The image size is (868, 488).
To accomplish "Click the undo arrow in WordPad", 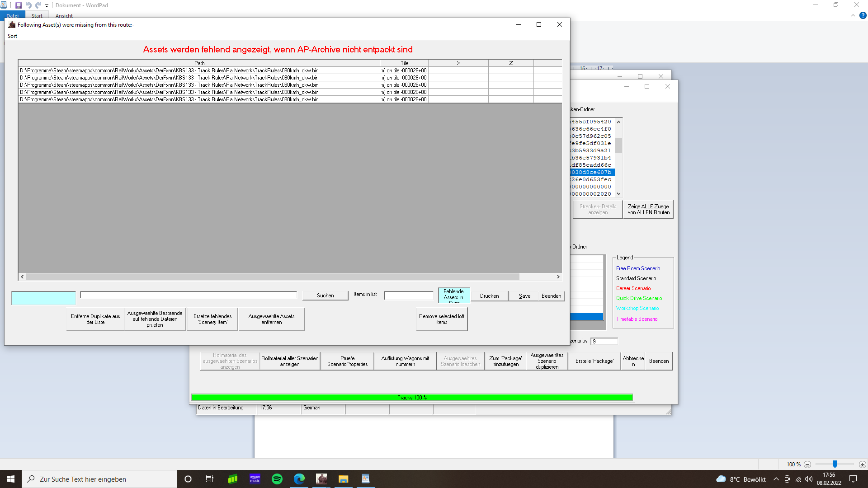I will [28, 5].
